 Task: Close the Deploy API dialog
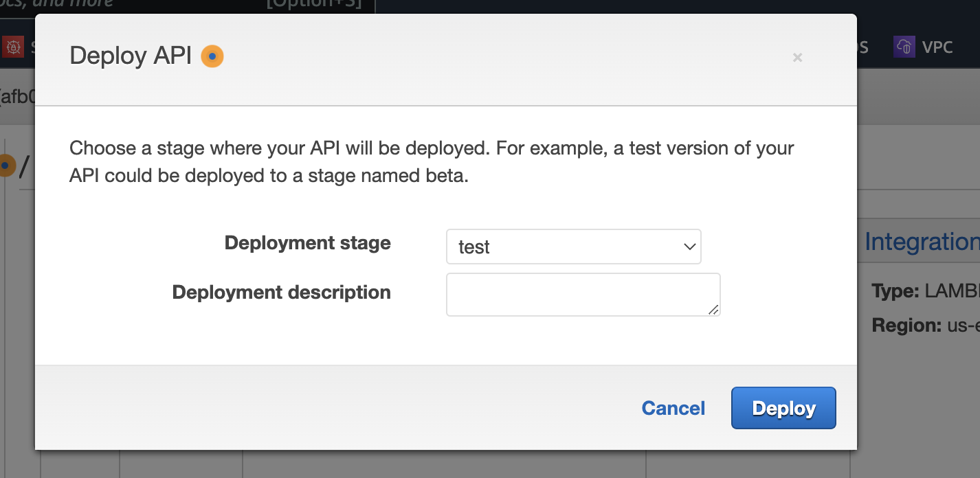click(797, 58)
